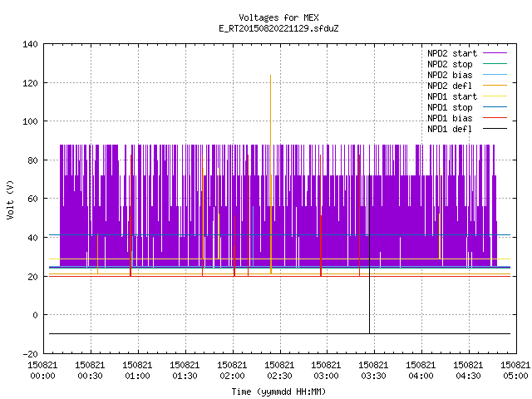
Task: Click the x-axis tick label 150821 01:00
Action: pyautogui.click(x=137, y=371)
